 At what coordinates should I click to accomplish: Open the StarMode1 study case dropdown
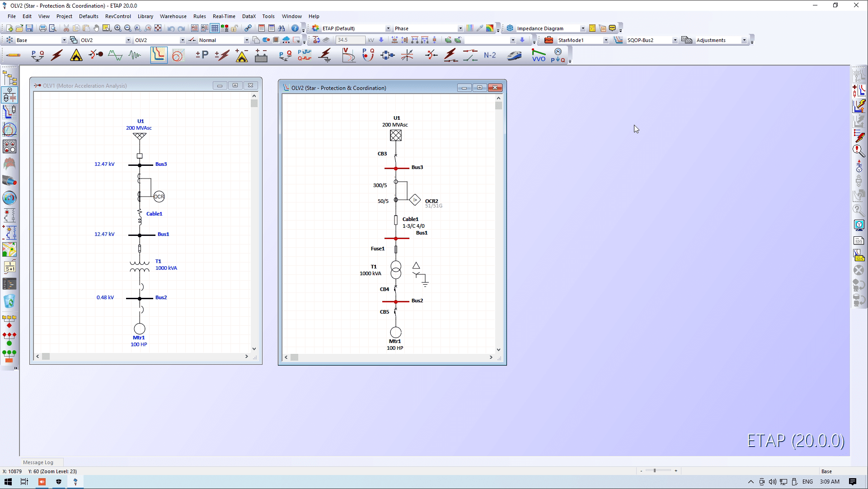(x=606, y=40)
